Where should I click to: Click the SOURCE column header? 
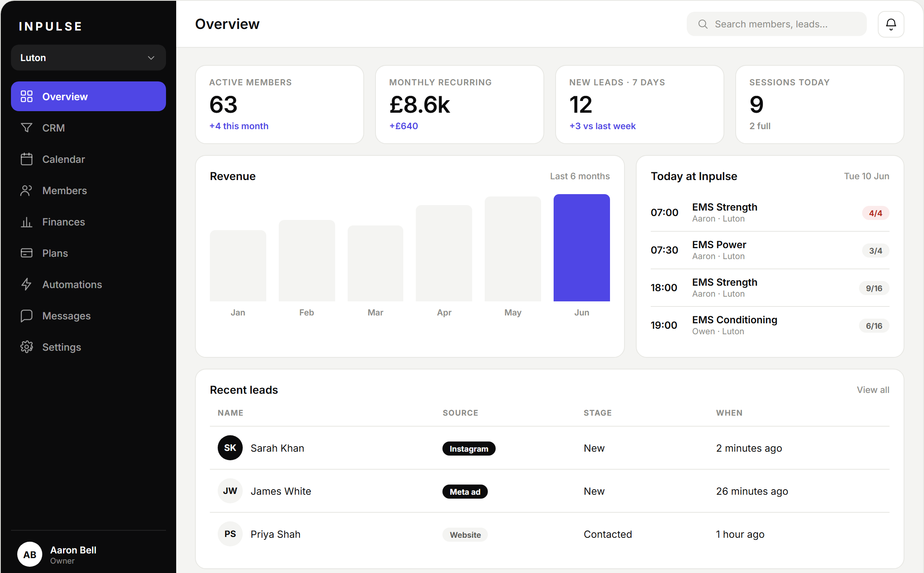coord(460,413)
